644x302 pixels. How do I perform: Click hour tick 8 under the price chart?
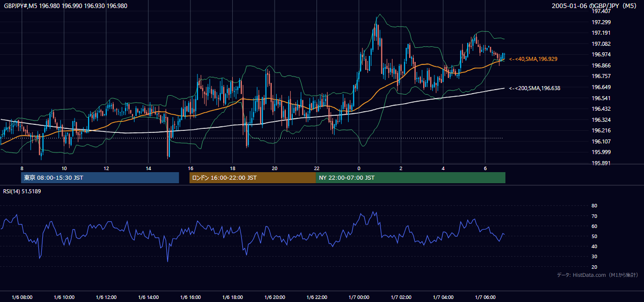coord(22,168)
